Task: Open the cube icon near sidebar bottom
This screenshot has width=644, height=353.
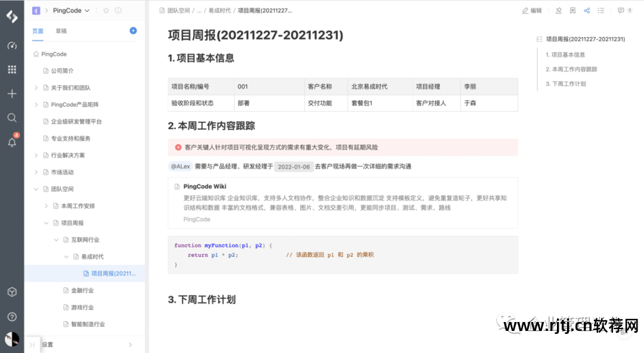Action: (x=12, y=292)
